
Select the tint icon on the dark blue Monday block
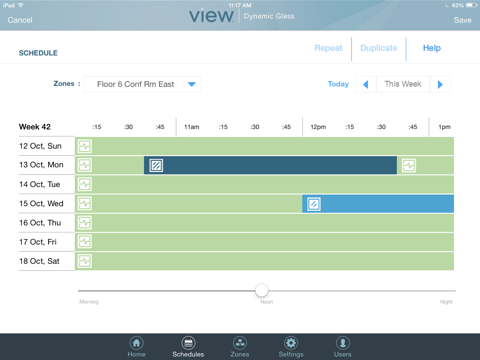pos(156,165)
